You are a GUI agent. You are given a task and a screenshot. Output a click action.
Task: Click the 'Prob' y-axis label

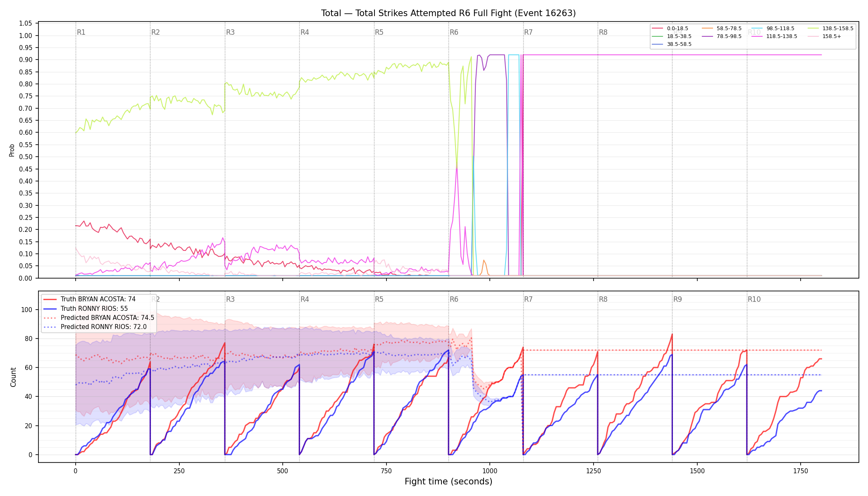(12, 150)
